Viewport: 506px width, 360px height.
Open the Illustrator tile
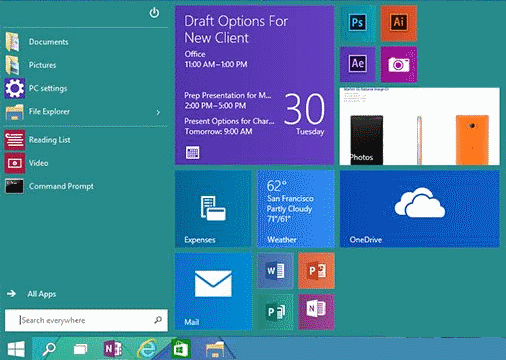pos(399,23)
